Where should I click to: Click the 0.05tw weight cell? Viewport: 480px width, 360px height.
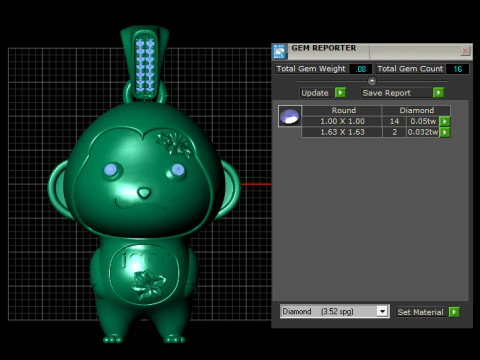click(423, 121)
